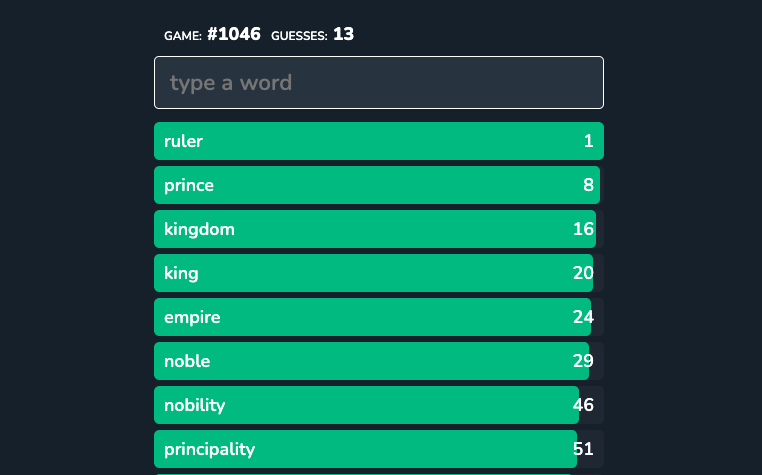Viewport: 762px width, 475px height.
Task: Click the "noble" guess entry
Action: tap(378, 361)
